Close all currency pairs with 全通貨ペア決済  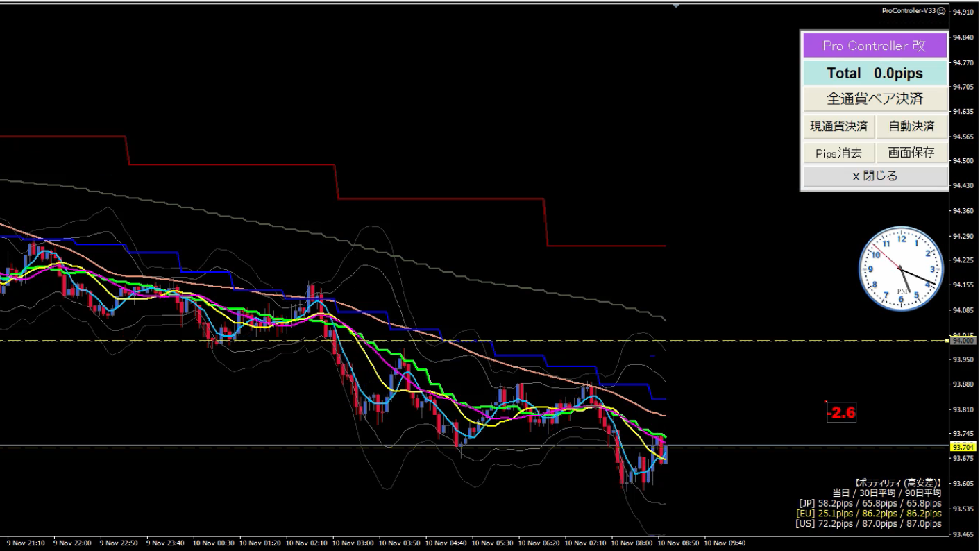(x=875, y=99)
